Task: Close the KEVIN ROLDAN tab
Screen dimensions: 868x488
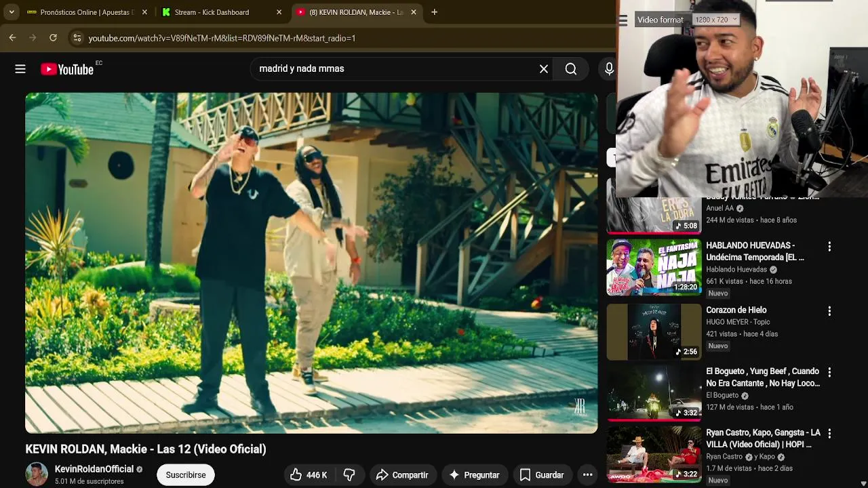Action: click(x=414, y=12)
